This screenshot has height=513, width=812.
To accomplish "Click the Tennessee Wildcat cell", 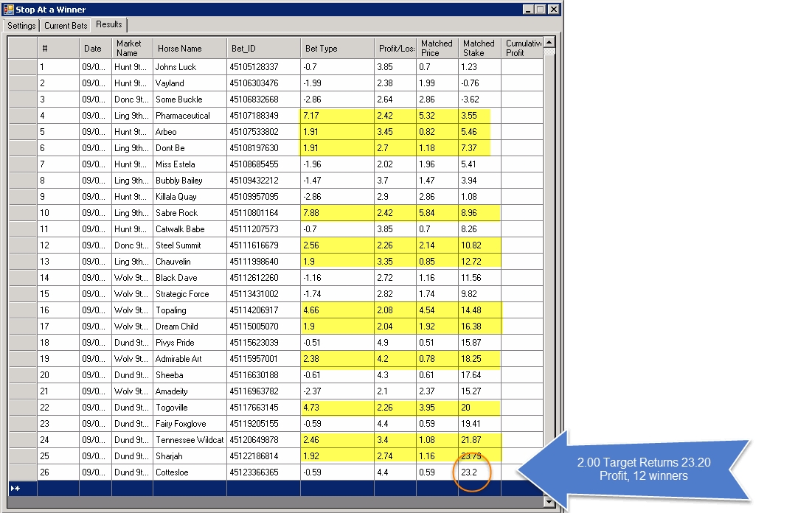I will click(189, 440).
